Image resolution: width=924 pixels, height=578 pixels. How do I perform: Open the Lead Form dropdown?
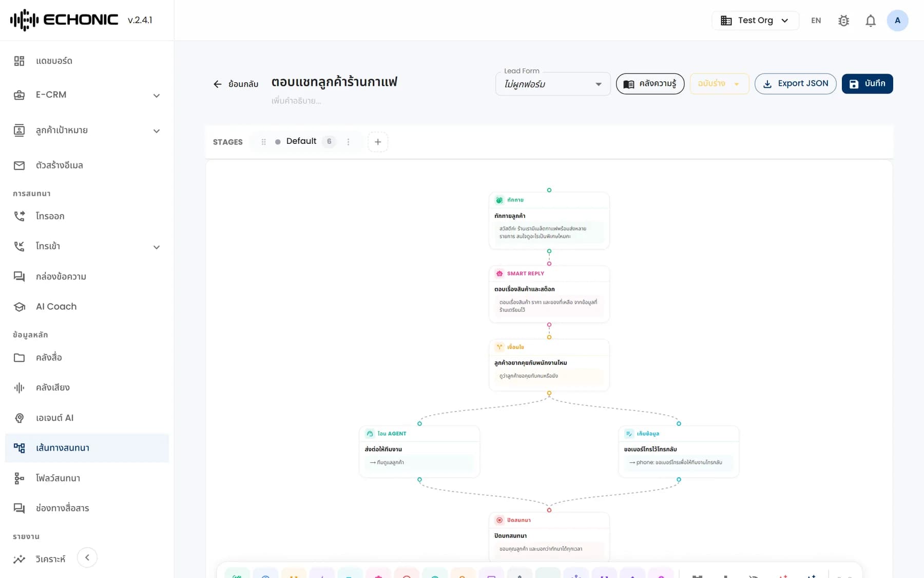pyautogui.click(x=553, y=84)
